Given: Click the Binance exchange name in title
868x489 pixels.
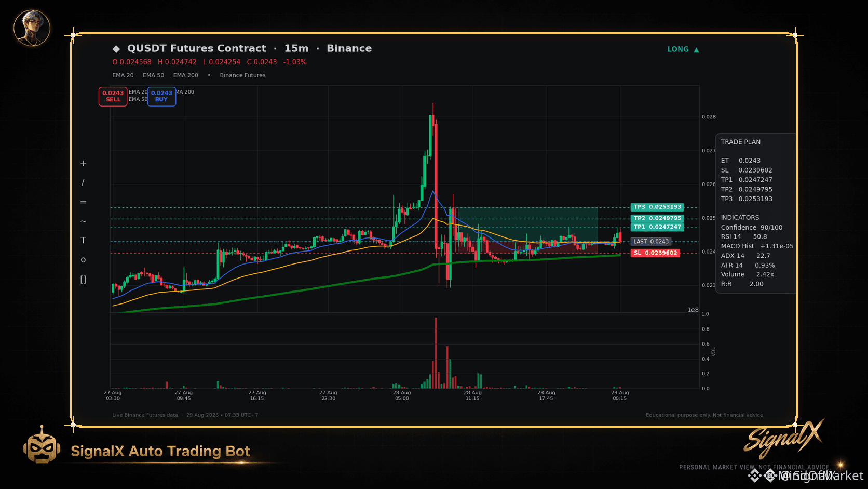Looking at the screenshot, I should coord(349,48).
